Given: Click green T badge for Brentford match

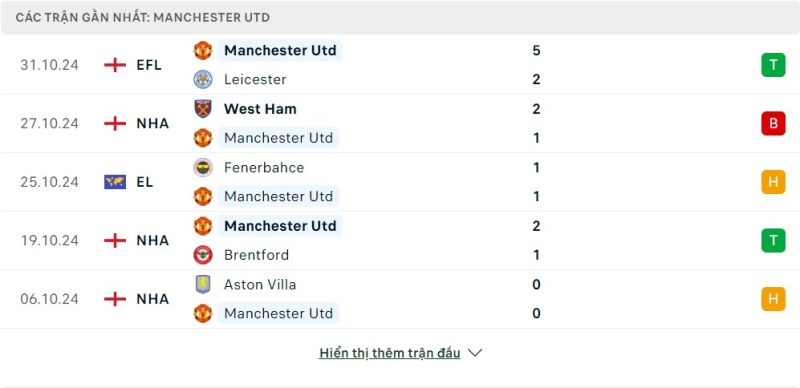Looking at the screenshot, I should (x=773, y=240).
